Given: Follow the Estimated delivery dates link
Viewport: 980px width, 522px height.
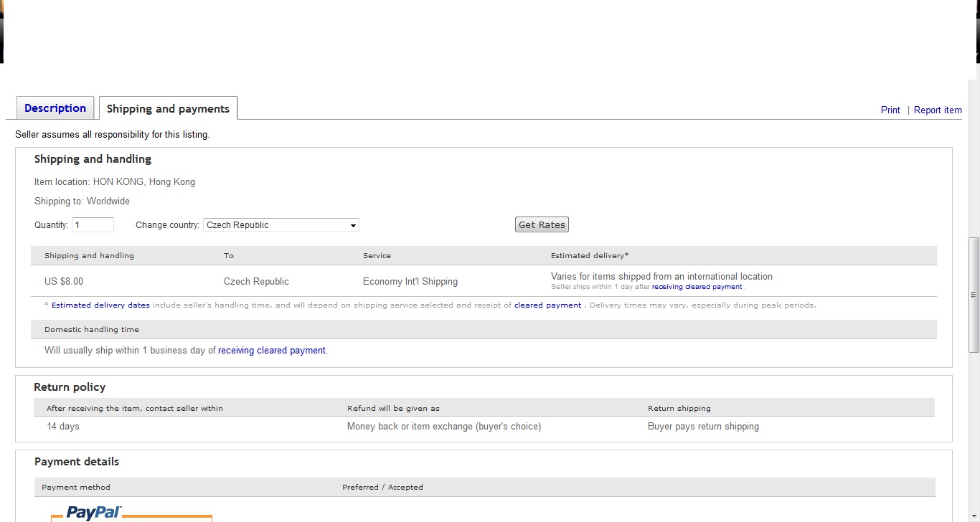Looking at the screenshot, I should point(100,305).
